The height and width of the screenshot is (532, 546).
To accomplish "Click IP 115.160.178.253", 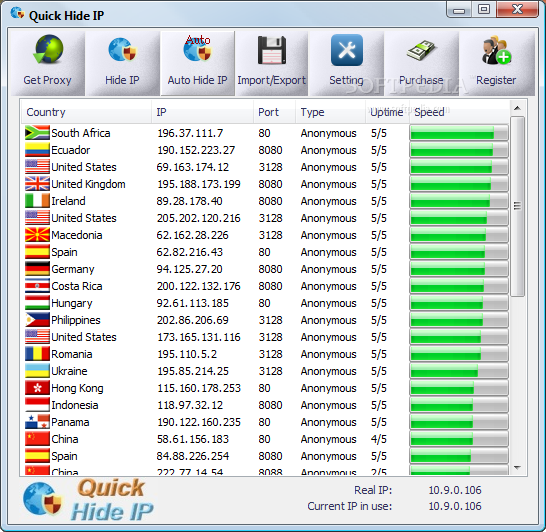I will tap(198, 388).
